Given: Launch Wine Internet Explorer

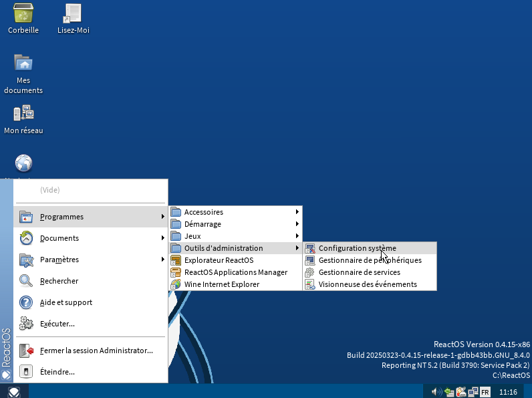Looking at the screenshot, I should pyautogui.click(x=221, y=284).
